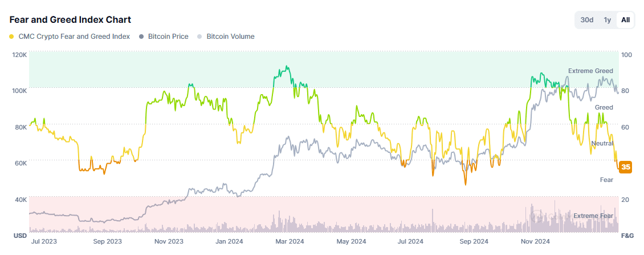Switch to the 30d time range
644x255 pixels.
(587, 20)
